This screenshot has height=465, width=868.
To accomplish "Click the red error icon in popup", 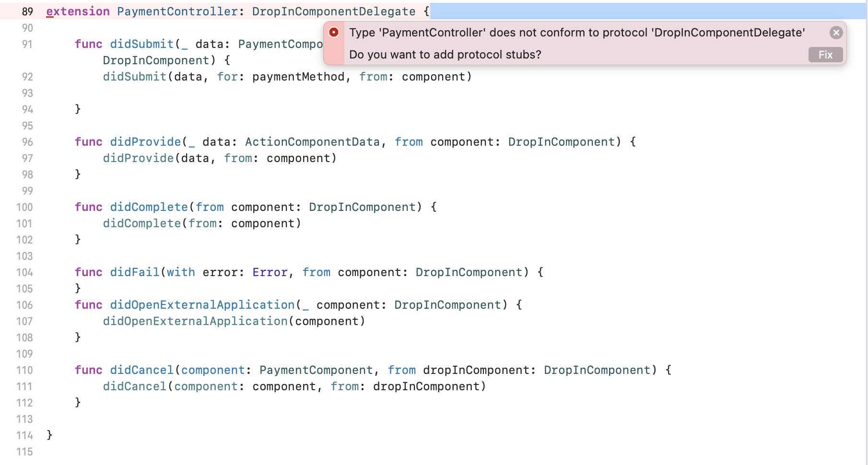I will tap(334, 32).
